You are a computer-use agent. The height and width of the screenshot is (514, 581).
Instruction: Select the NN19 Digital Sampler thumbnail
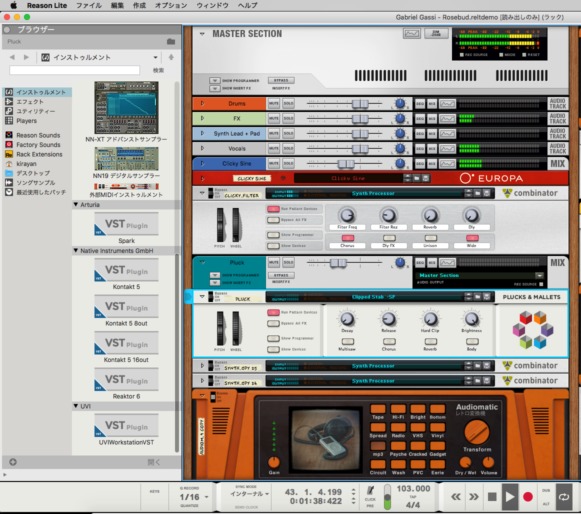[126, 159]
